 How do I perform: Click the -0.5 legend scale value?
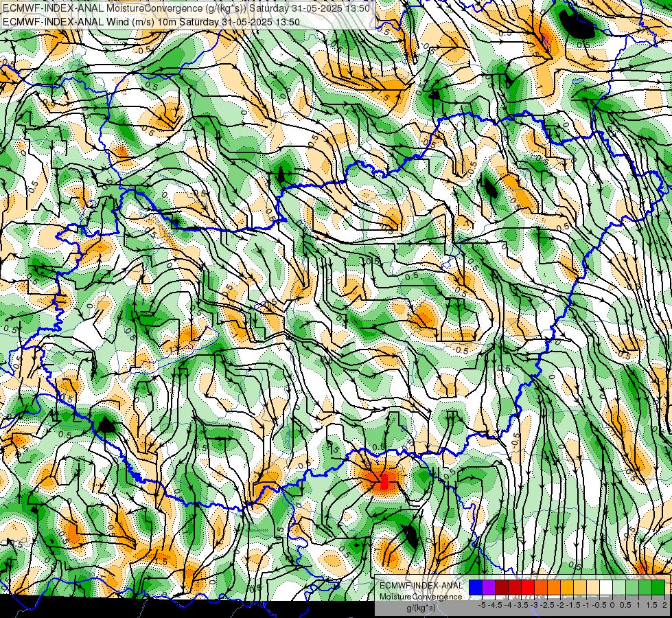[x=599, y=605]
